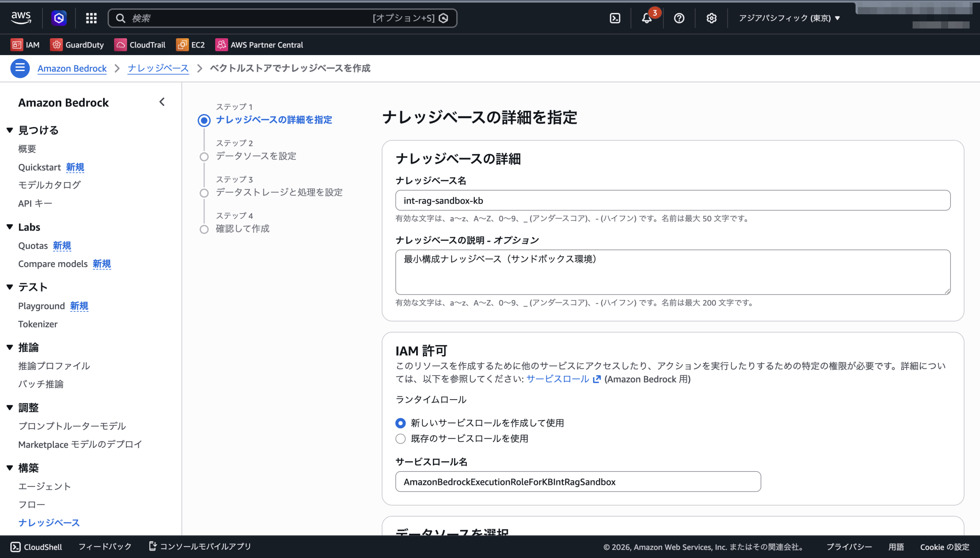This screenshot has width=980, height=558.
Task: Click the ナレッジベース名 input field
Action: [x=673, y=201]
